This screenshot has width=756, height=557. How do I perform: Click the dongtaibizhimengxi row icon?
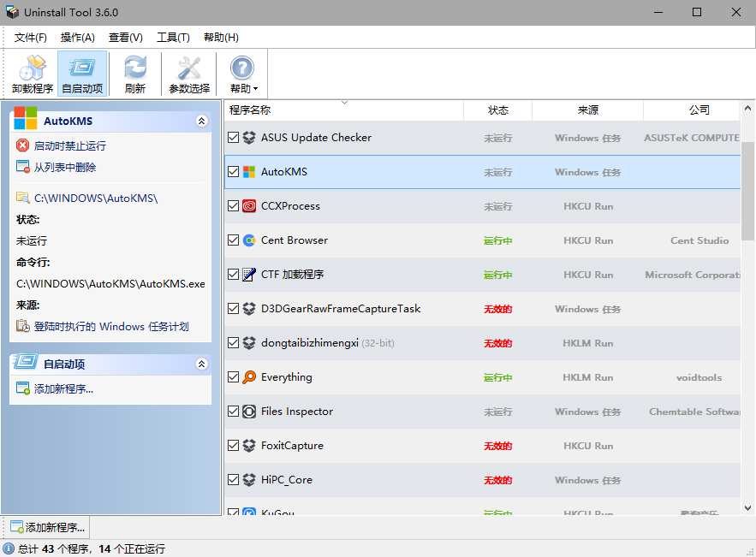[x=249, y=343]
